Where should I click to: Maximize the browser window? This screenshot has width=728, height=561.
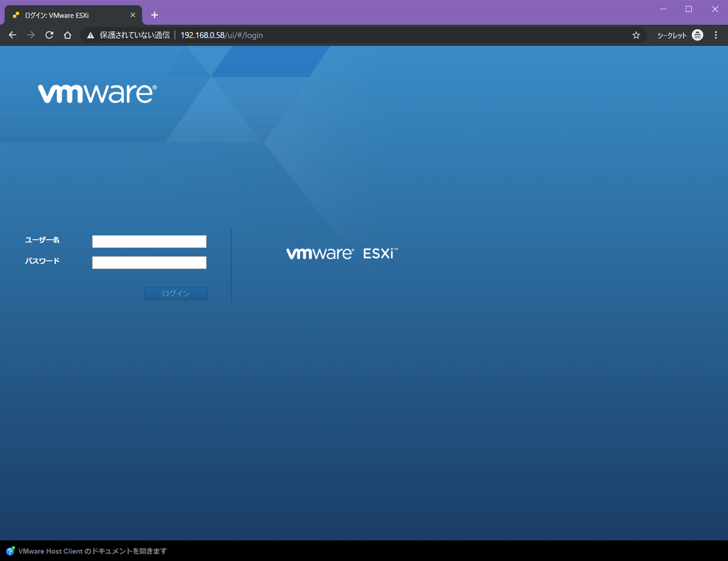click(689, 9)
